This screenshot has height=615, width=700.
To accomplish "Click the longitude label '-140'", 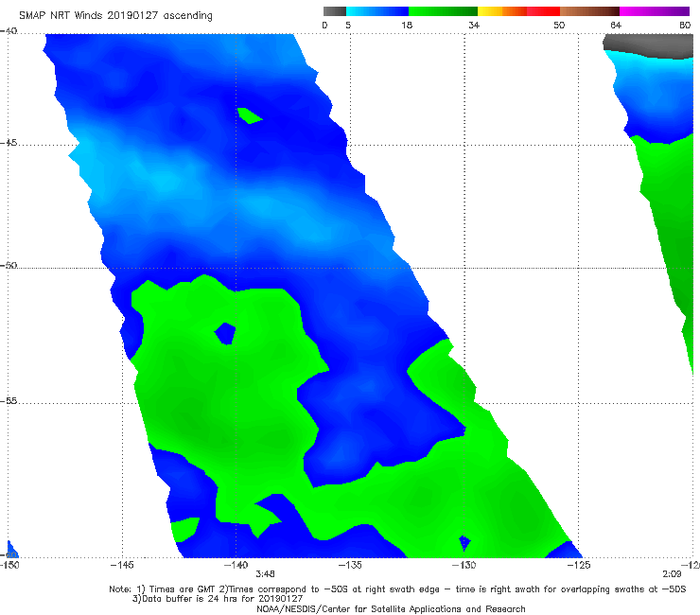I will (236, 565).
